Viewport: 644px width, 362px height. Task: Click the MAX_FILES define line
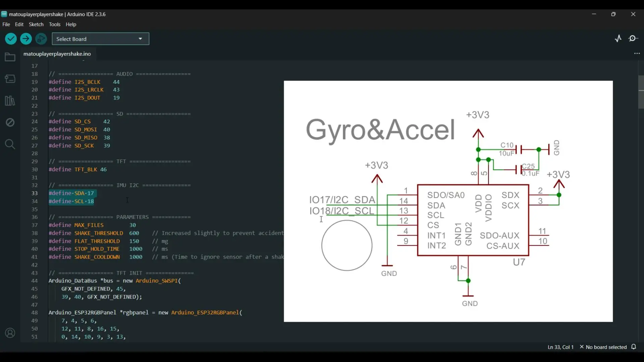(x=92, y=225)
